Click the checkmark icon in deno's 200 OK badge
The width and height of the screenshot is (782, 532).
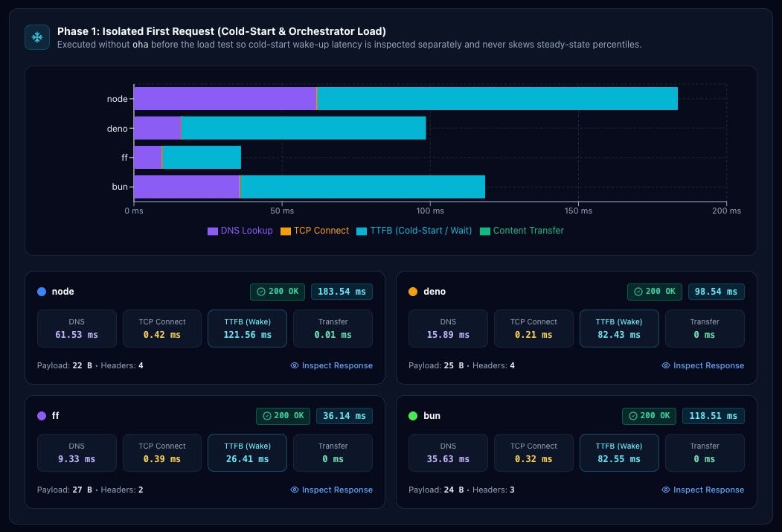[638, 292]
